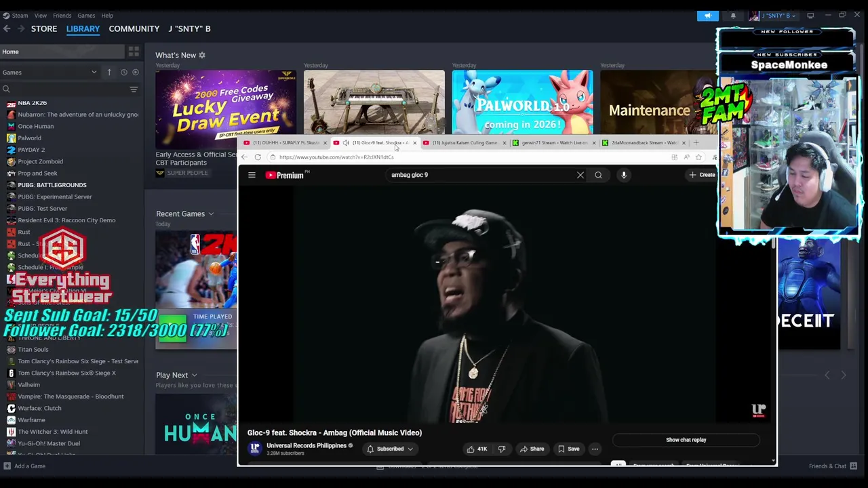The width and height of the screenshot is (868, 488).
Task: Switch to OUHHH - SUPAFLY browser tab
Action: [x=286, y=143]
